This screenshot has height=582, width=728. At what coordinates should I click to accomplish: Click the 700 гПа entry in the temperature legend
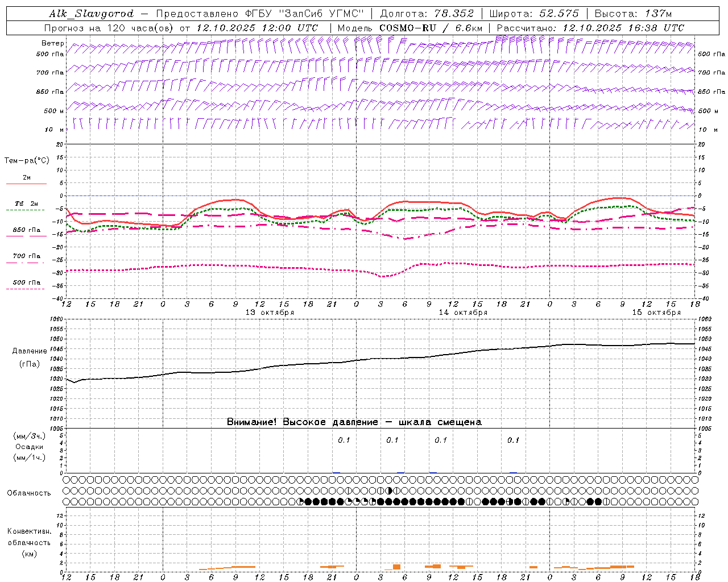click(27, 256)
